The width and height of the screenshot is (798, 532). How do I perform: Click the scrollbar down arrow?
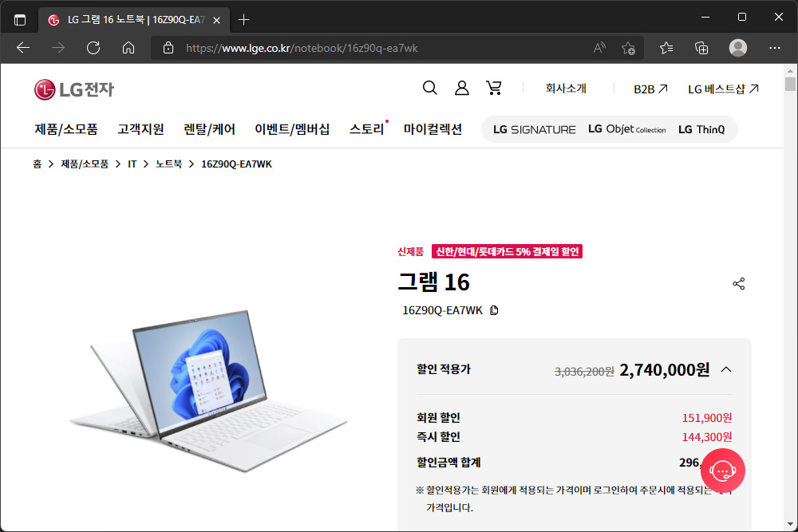[x=790, y=524]
